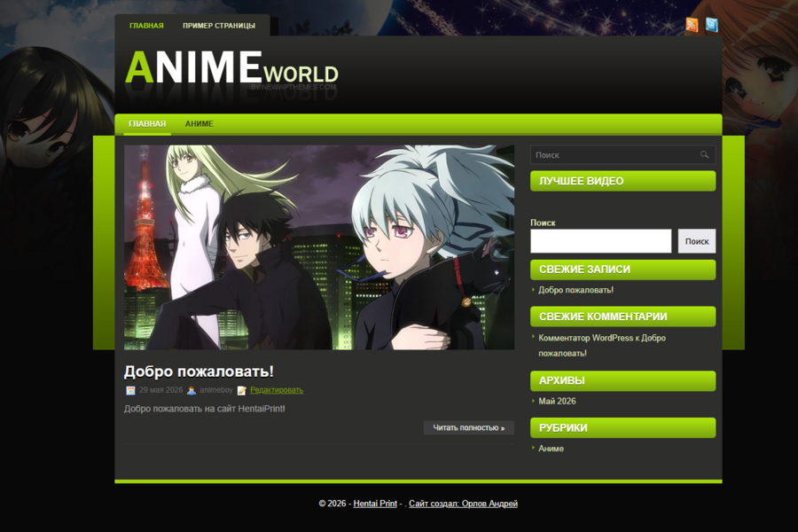Click author name animeboy

pyautogui.click(x=216, y=390)
